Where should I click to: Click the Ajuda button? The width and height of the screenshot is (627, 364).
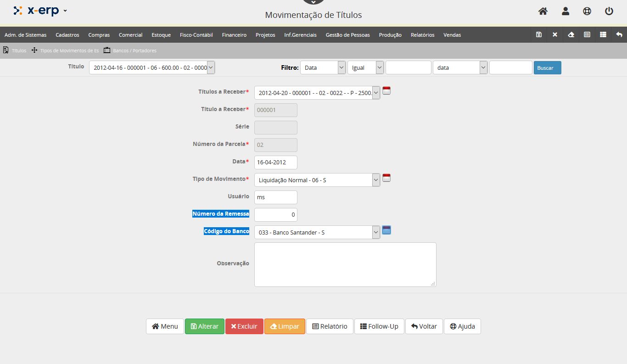462,326
